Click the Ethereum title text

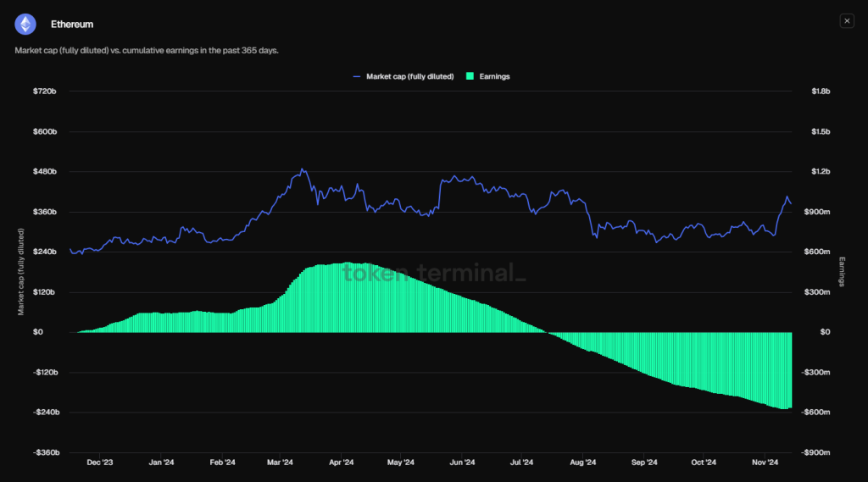pos(72,25)
